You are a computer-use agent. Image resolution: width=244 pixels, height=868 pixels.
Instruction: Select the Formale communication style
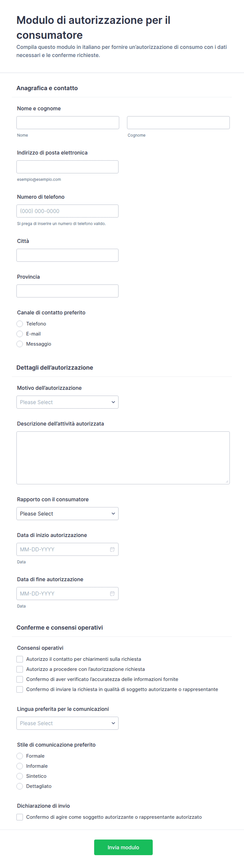(x=20, y=756)
